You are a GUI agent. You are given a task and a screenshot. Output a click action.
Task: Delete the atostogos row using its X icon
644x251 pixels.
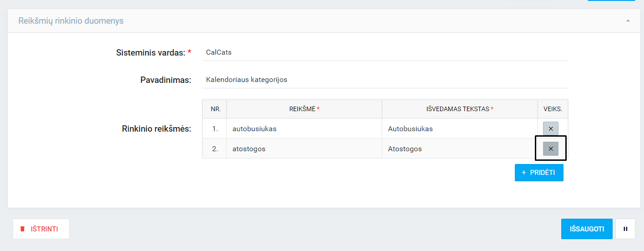click(x=550, y=149)
